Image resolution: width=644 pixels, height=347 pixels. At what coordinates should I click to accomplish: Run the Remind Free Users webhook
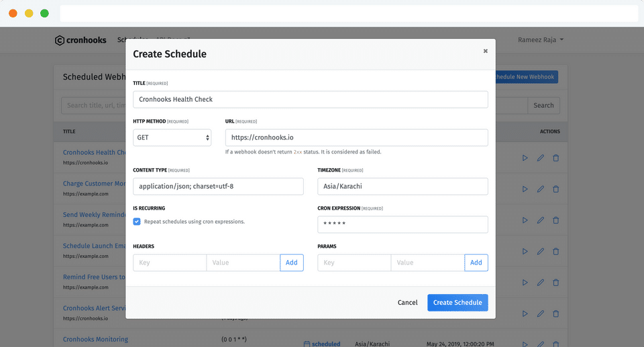(525, 283)
